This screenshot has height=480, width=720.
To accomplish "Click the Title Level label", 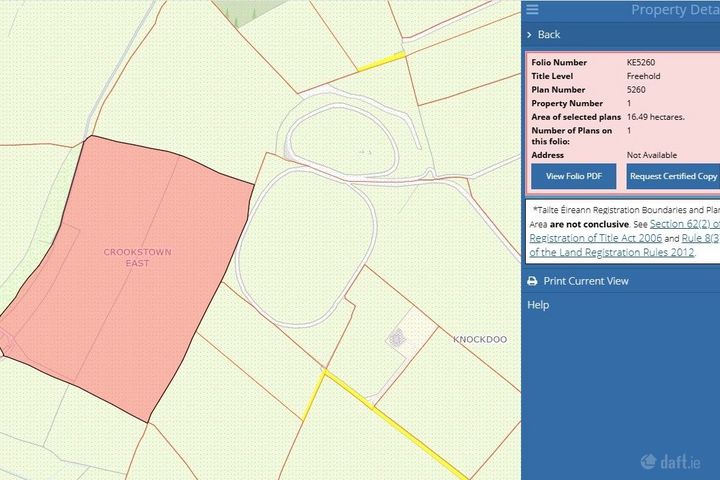I will [x=552, y=76].
